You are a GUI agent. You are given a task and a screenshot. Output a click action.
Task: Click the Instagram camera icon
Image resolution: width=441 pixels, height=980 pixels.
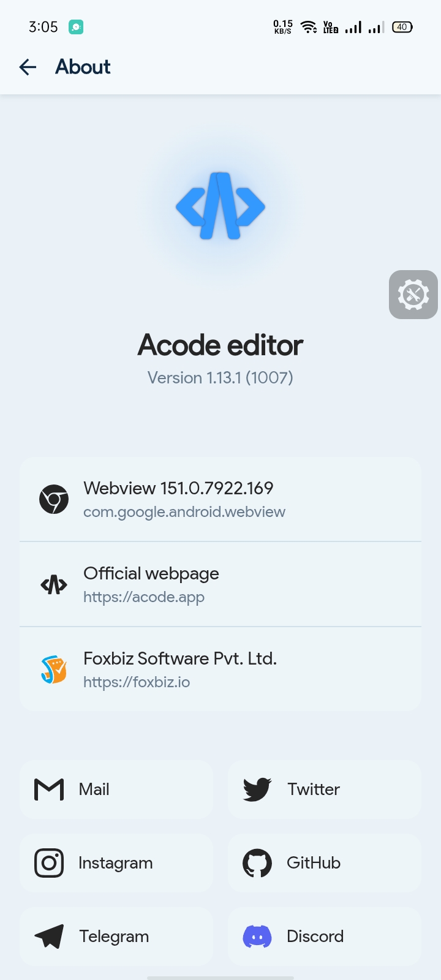(x=49, y=863)
